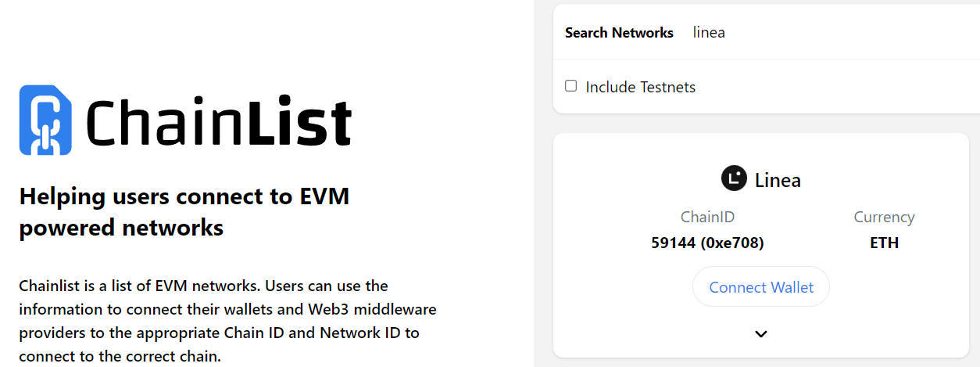
Task: Focus the search field containing "linea"
Action: tap(821, 33)
